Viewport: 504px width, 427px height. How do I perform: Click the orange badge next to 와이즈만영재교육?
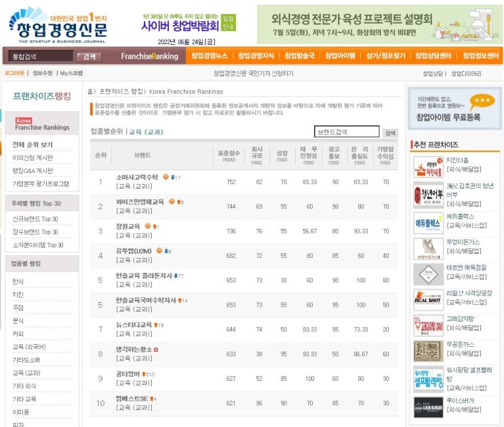[x=172, y=202]
